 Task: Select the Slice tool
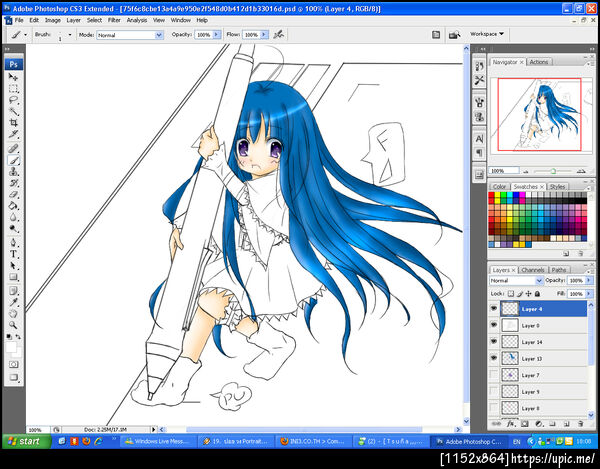[13, 134]
